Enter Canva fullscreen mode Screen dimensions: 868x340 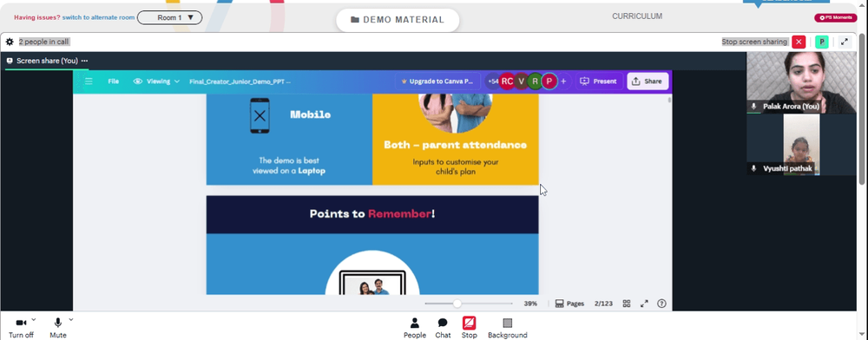pos(644,304)
